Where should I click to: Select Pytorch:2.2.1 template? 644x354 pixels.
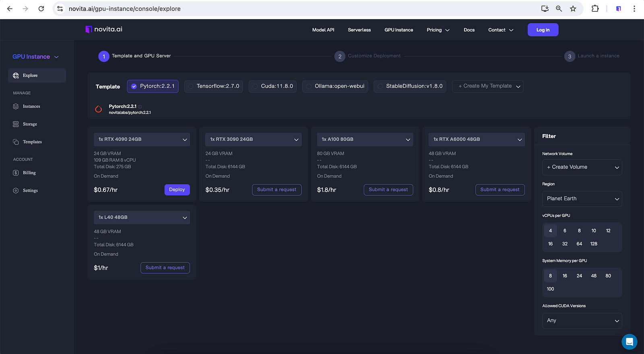[153, 86]
